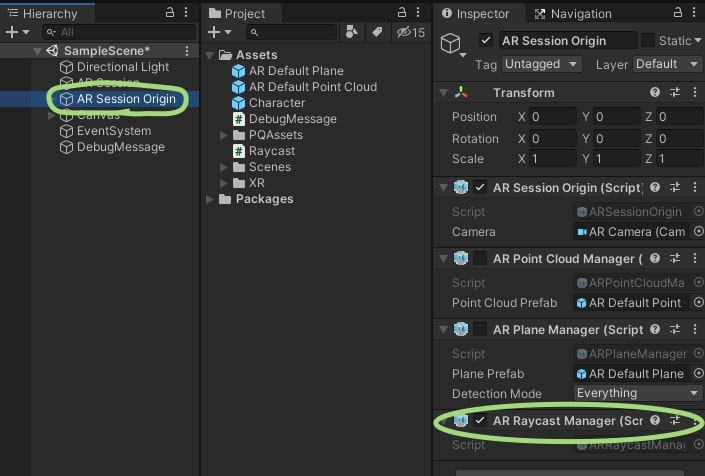
Task: Toggle AR Session Origin active checkbox
Action: tap(486, 40)
